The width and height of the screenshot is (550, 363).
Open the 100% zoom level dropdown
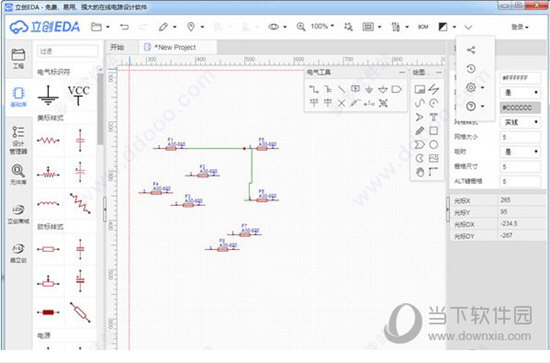coord(322,26)
